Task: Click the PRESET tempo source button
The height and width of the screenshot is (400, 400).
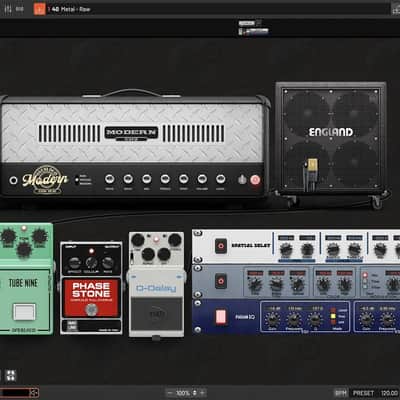Action: (363, 393)
